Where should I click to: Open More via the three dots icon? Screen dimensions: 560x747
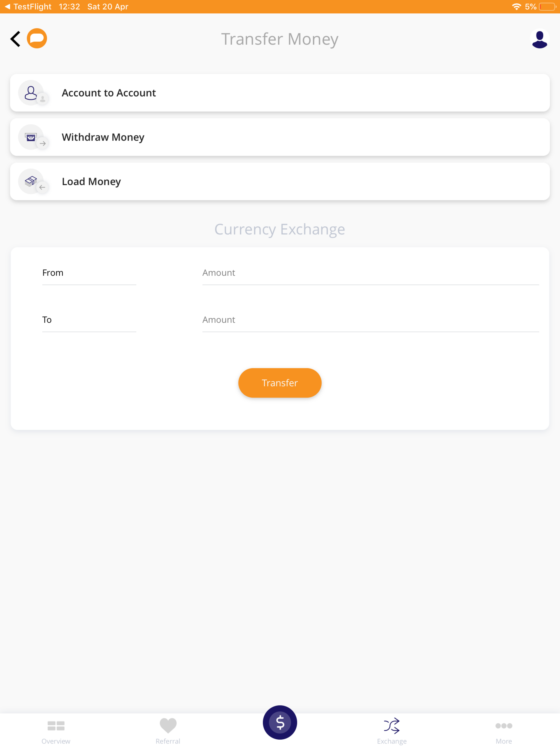coord(504,725)
